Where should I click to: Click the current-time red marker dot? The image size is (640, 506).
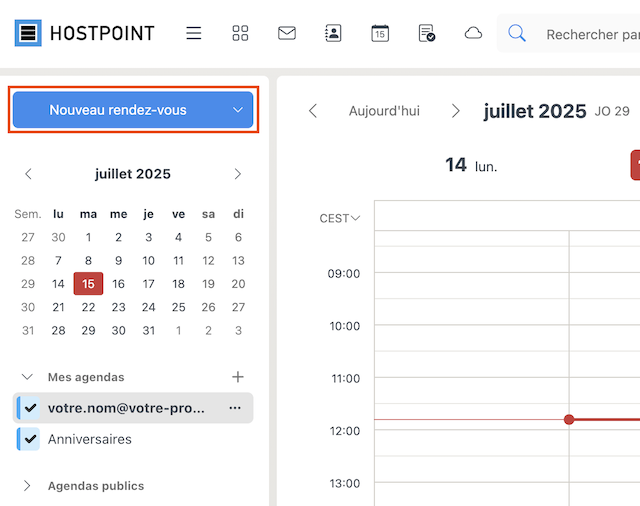pos(569,419)
